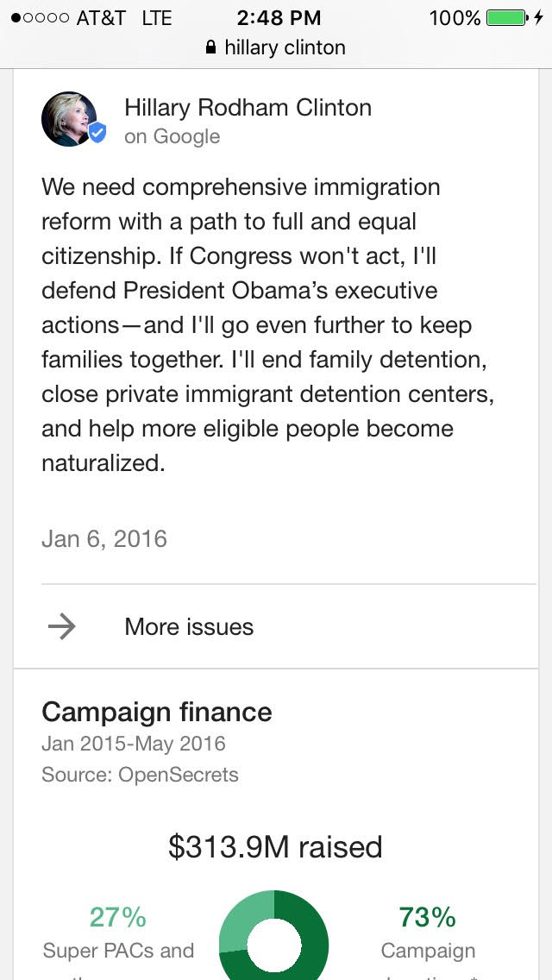Tap the 'on Google' label
Viewport: 552px width, 980px height.
click(x=172, y=136)
